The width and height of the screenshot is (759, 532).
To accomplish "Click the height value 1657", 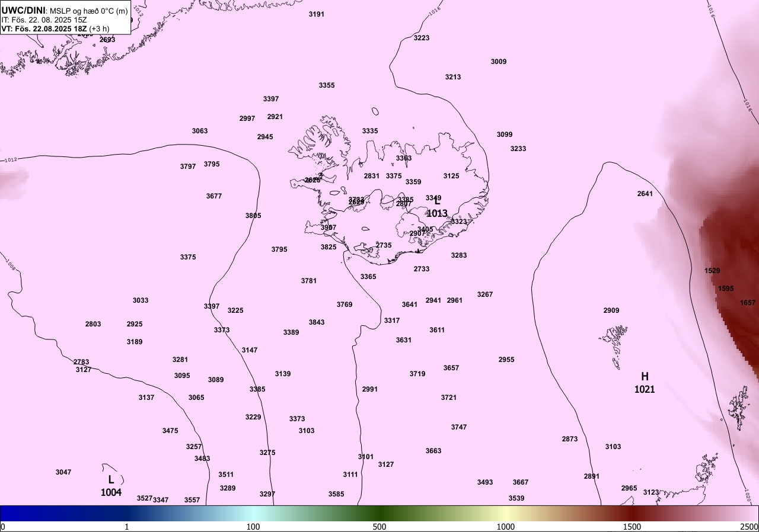I will [x=748, y=303].
